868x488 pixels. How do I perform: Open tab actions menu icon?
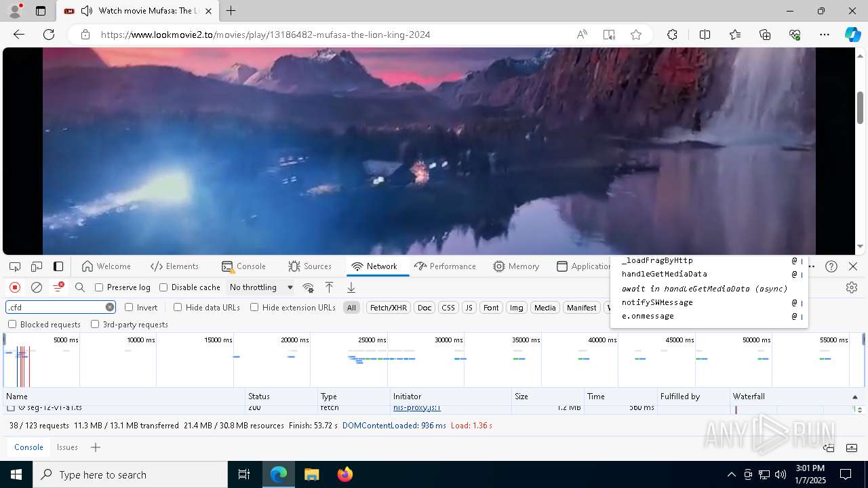(41, 11)
